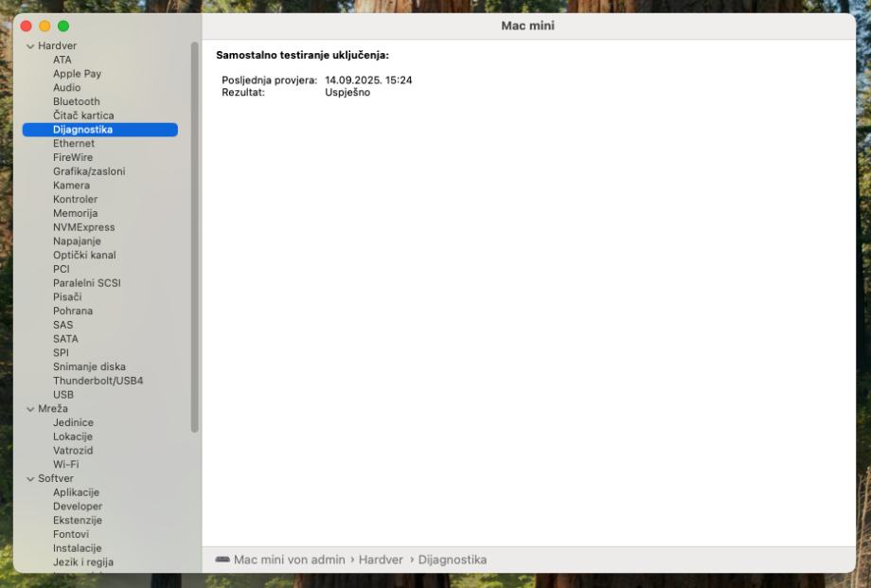Open the USB entry

click(x=63, y=395)
